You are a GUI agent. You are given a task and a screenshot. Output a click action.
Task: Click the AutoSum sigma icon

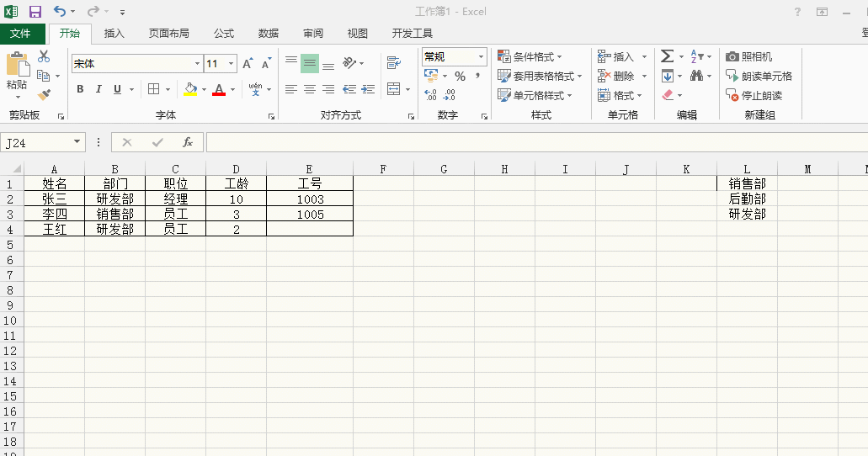[x=667, y=56]
